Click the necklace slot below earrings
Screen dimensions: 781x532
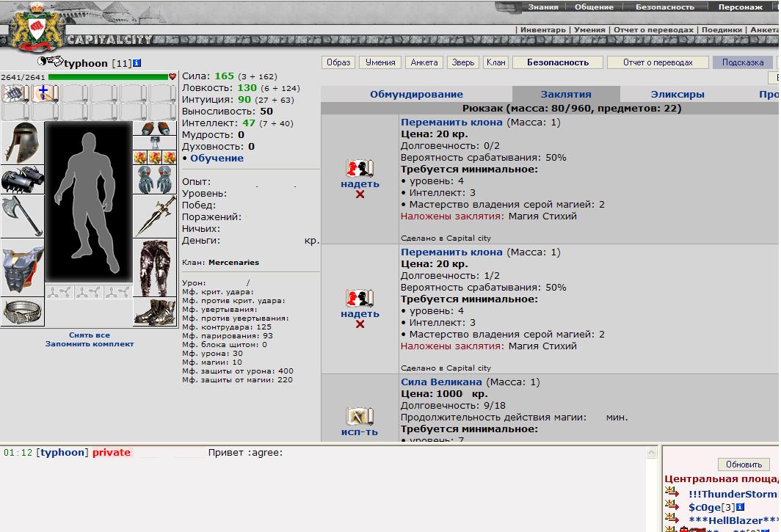pyautogui.click(x=155, y=142)
